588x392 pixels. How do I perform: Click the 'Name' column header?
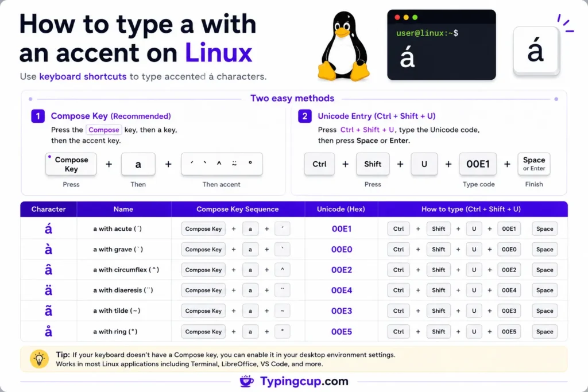point(123,209)
